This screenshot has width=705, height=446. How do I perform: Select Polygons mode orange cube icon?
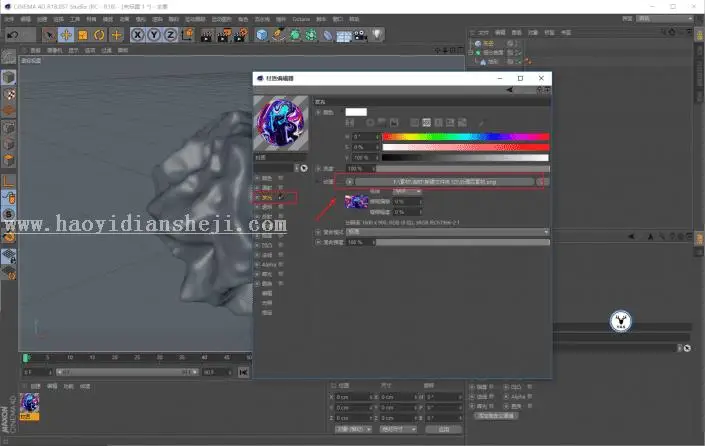click(9, 161)
